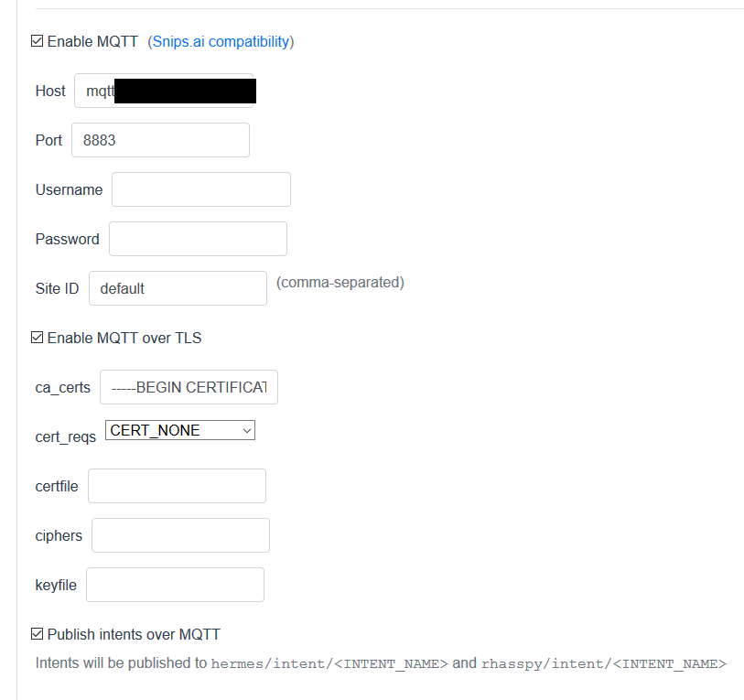Click the empty Username text box
The image size is (744, 700).
click(x=200, y=189)
